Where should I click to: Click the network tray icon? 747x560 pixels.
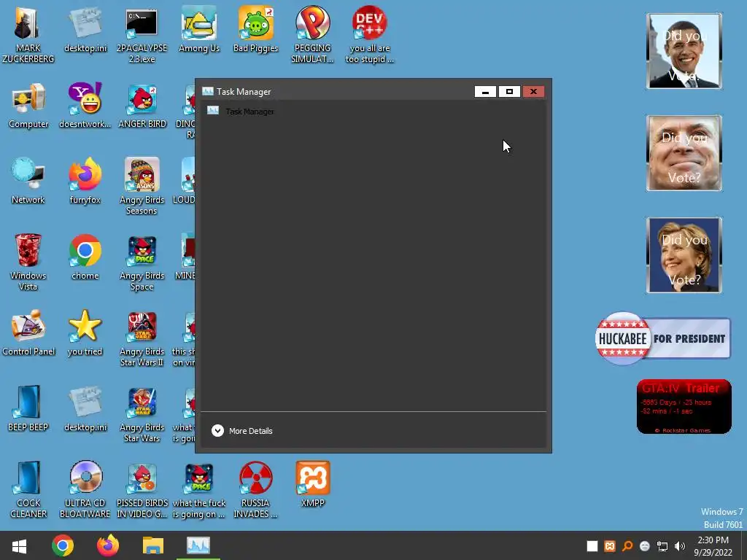point(662,546)
